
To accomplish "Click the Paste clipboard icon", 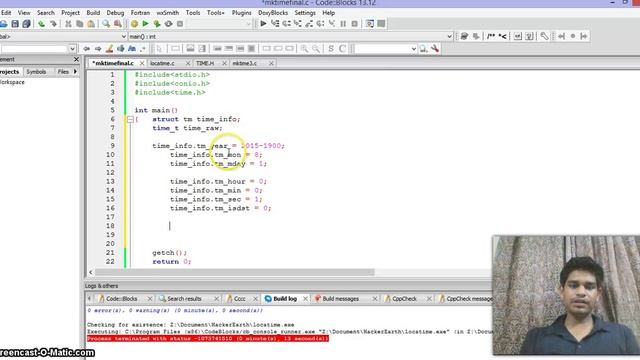I will 91,24.
